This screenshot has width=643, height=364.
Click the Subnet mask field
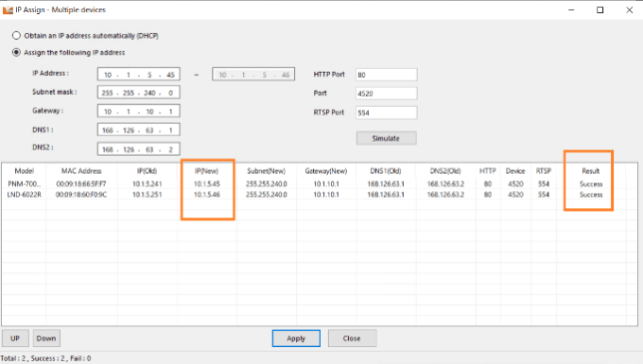(139, 93)
